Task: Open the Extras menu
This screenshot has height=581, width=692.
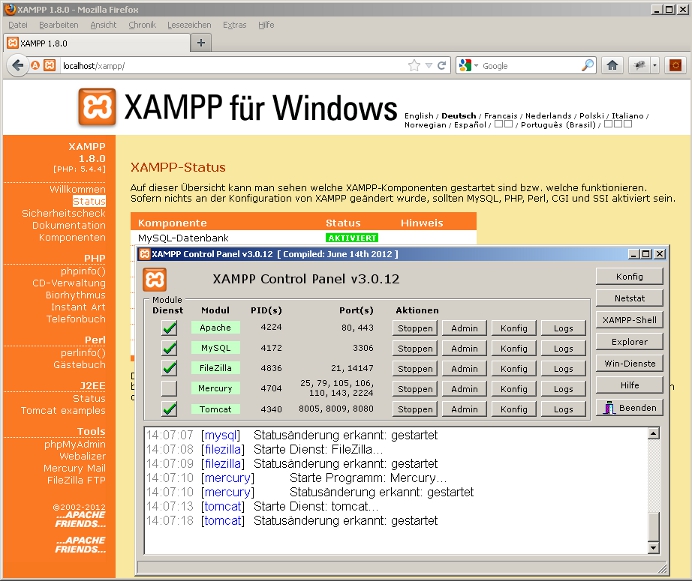Action: (234, 25)
